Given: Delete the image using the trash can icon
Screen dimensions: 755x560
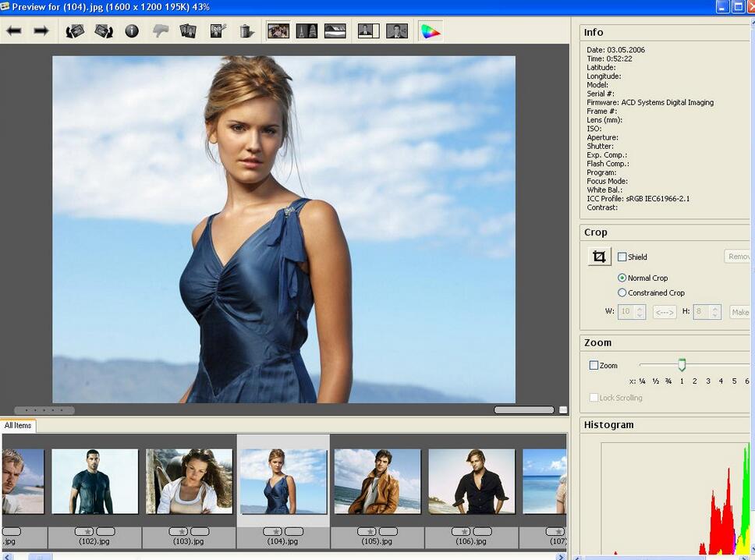Looking at the screenshot, I should click(x=246, y=31).
